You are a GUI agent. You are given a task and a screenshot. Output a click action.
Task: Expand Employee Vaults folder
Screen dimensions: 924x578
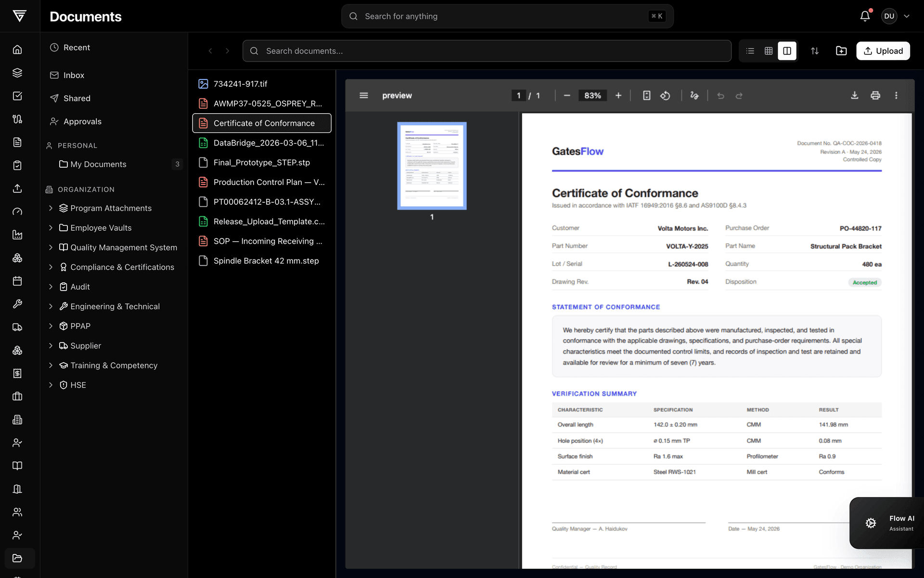coord(51,228)
